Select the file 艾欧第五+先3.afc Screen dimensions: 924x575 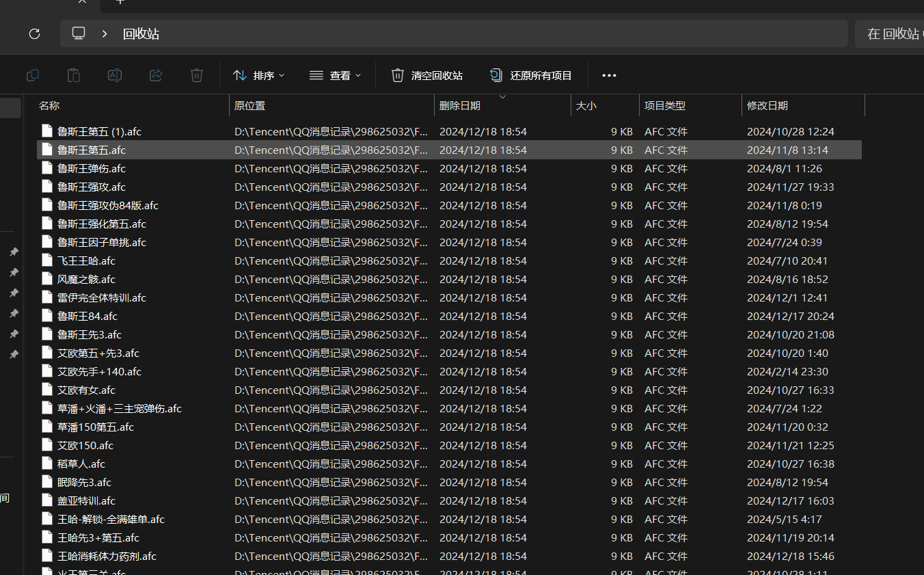pyautogui.click(x=449, y=353)
